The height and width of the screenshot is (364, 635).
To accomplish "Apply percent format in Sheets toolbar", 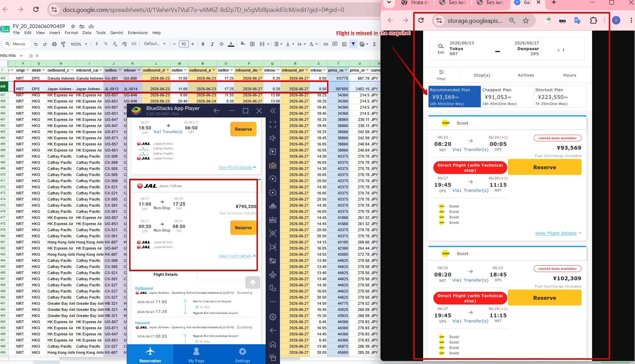I will coord(106,44).
